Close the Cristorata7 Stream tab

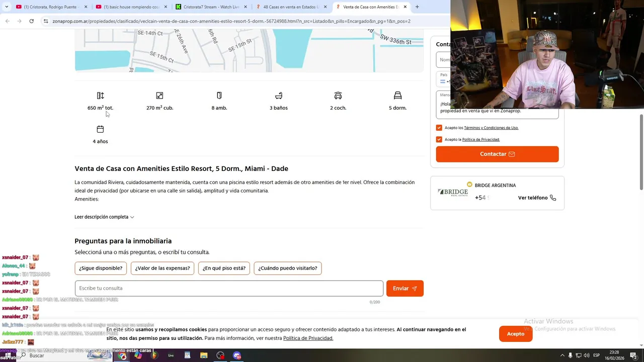pyautogui.click(x=246, y=7)
